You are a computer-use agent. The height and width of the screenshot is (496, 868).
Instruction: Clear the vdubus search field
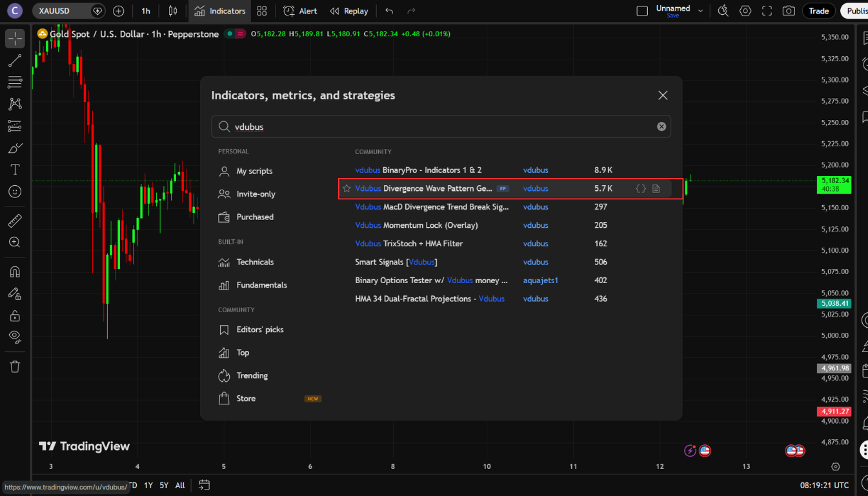tap(661, 126)
